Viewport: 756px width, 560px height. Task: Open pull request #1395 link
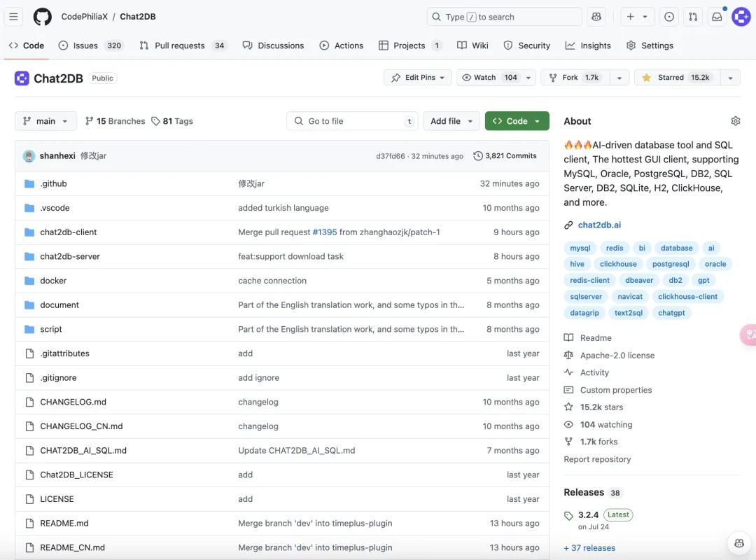(325, 232)
